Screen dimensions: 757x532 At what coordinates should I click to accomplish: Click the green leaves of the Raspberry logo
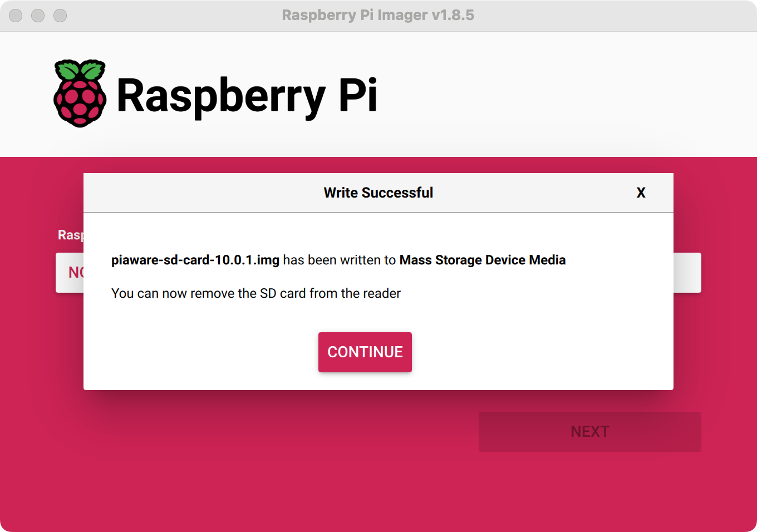(79, 70)
